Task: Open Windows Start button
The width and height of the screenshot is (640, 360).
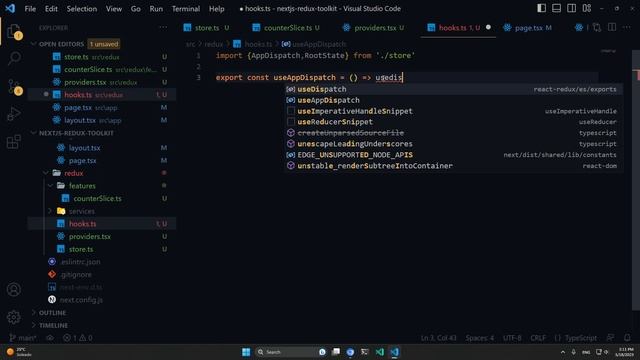Action: coord(246,352)
